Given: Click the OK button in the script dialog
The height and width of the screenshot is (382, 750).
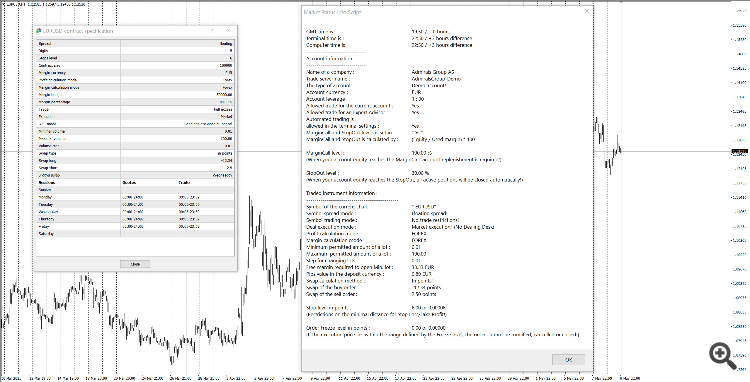Looking at the screenshot, I should click(568, 360).
